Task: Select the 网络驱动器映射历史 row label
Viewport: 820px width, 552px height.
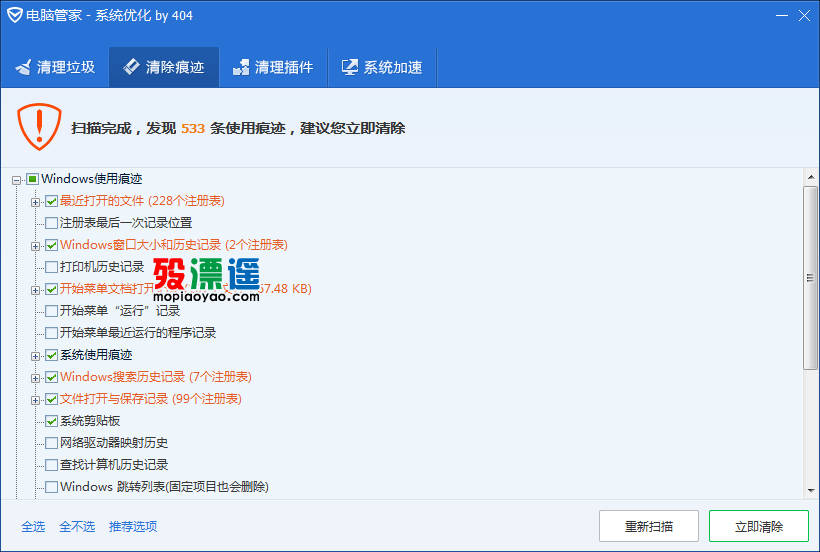Action: [x=113, y=443]
